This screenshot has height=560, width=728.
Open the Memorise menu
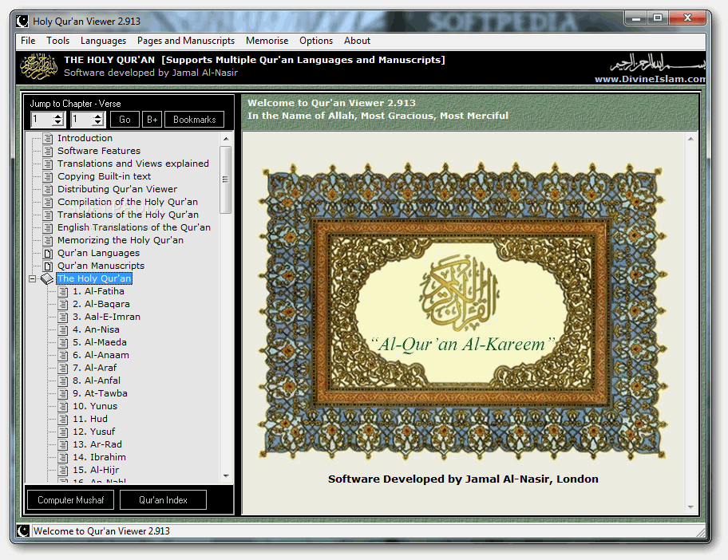coord(267,41)
